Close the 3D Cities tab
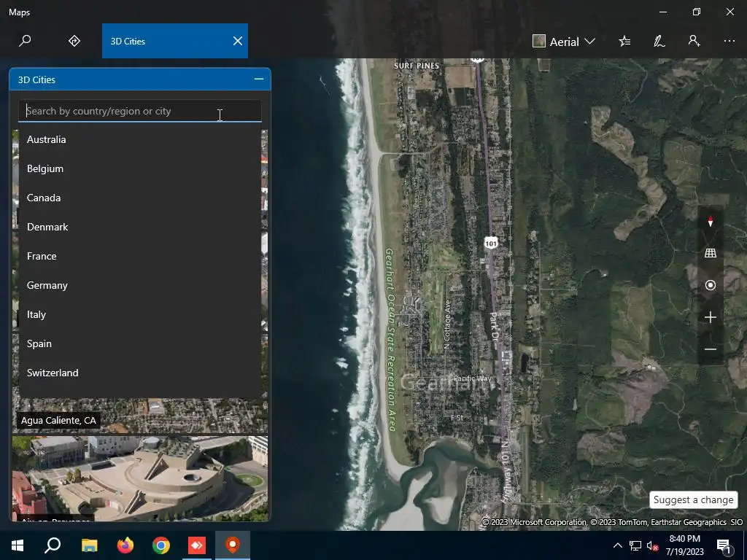This screenshot has height=560, width=747. (238, 41)
